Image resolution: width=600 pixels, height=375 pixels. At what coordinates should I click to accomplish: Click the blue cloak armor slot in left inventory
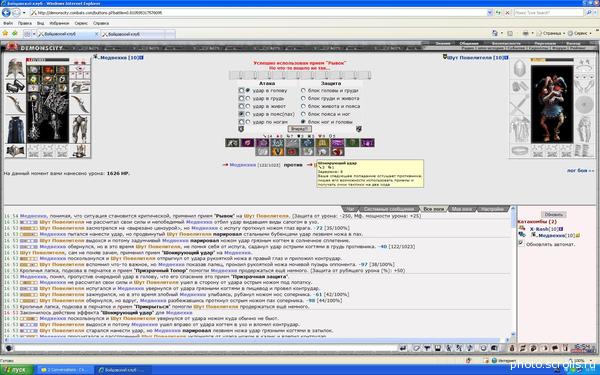coord(15,129)
